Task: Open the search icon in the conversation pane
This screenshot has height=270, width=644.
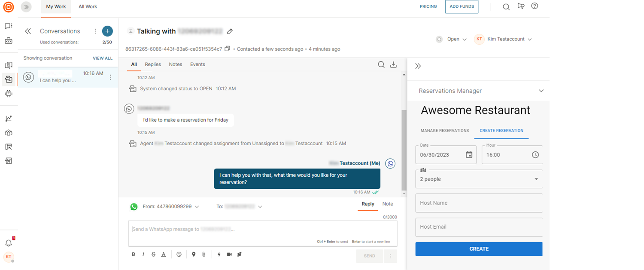Action: pos(381,64)
